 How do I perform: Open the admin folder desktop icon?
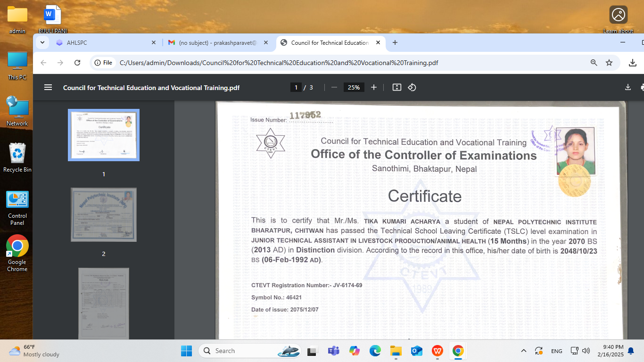click(17, 20)
